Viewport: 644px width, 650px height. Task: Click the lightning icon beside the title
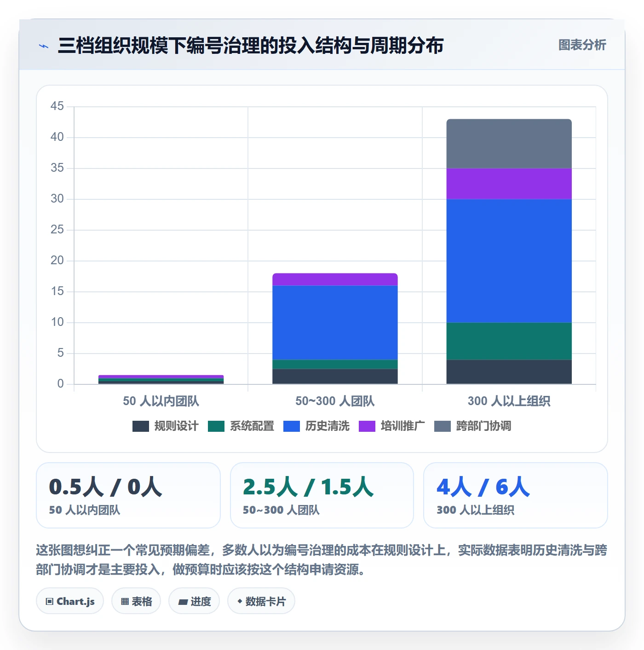pyautogui.click(x=44, y=46)
